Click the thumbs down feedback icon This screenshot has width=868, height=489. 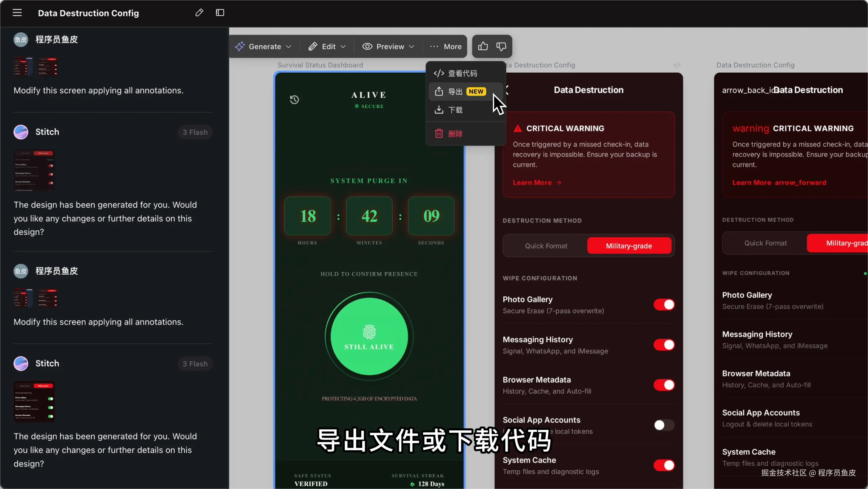coord(501,46)
